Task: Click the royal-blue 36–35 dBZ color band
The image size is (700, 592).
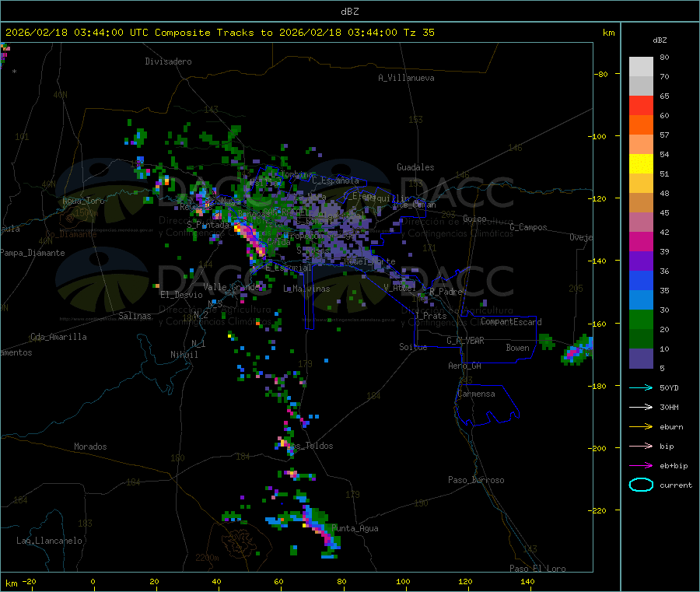Action: [641, 280]
